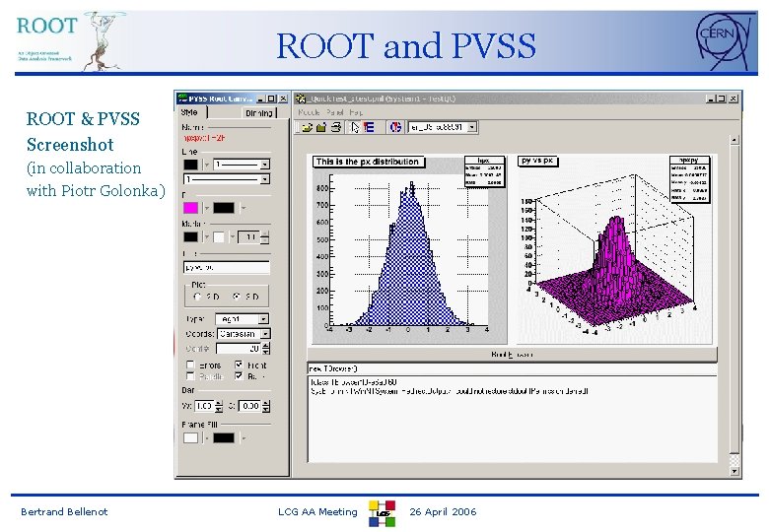Switch to the Binning tab
This screenshot has width=769, height=532.
(x=259, y=113)
